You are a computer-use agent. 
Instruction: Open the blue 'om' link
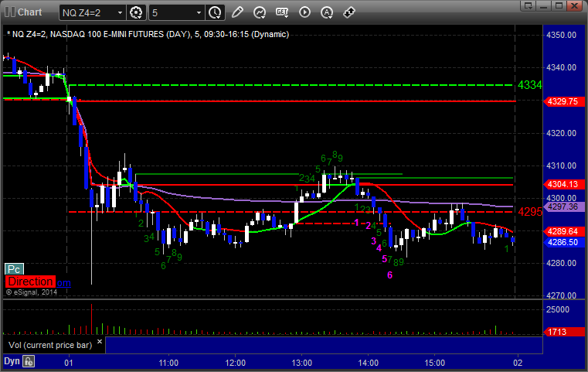[64, 282]
